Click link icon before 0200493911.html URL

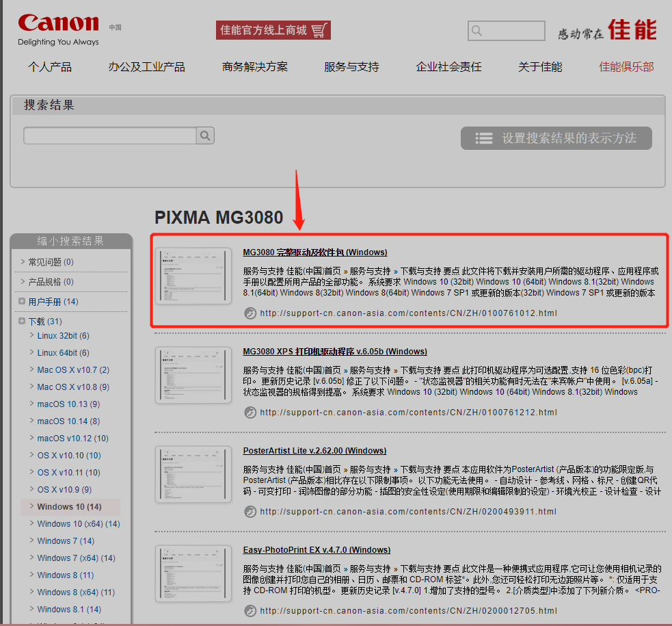250,512
